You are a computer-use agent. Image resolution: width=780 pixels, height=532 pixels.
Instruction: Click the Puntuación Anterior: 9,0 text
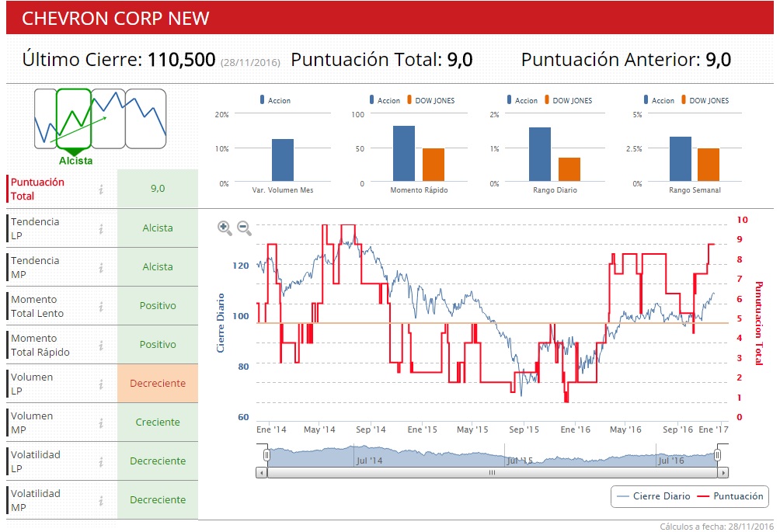point(626,60)
